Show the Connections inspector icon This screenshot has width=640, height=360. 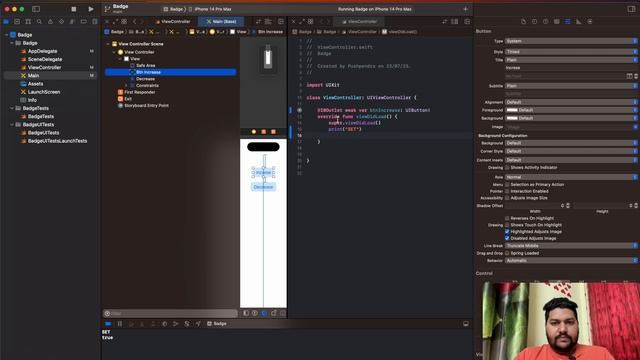[x=590, y=21]
